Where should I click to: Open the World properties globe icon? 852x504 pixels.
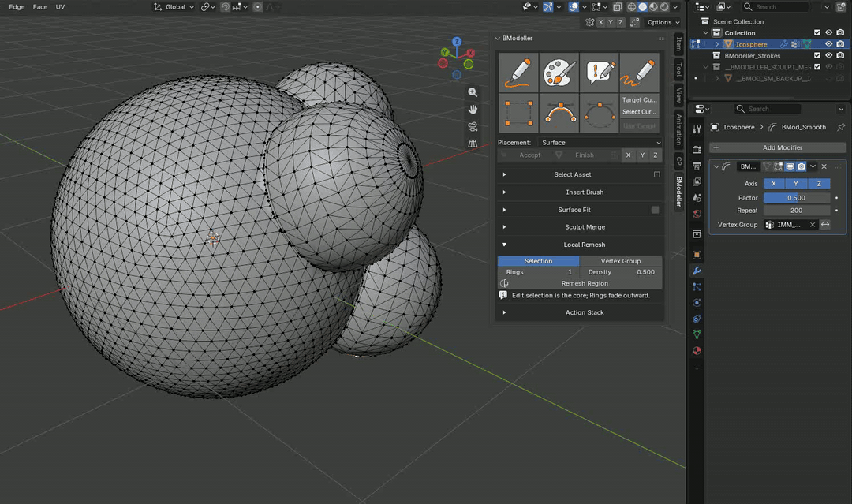click(x=697, y=214)
